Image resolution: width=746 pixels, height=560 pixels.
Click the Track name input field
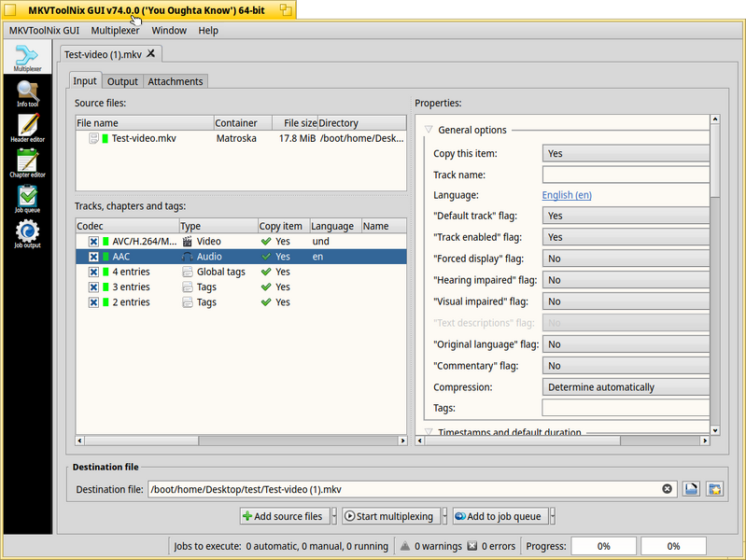626,175
